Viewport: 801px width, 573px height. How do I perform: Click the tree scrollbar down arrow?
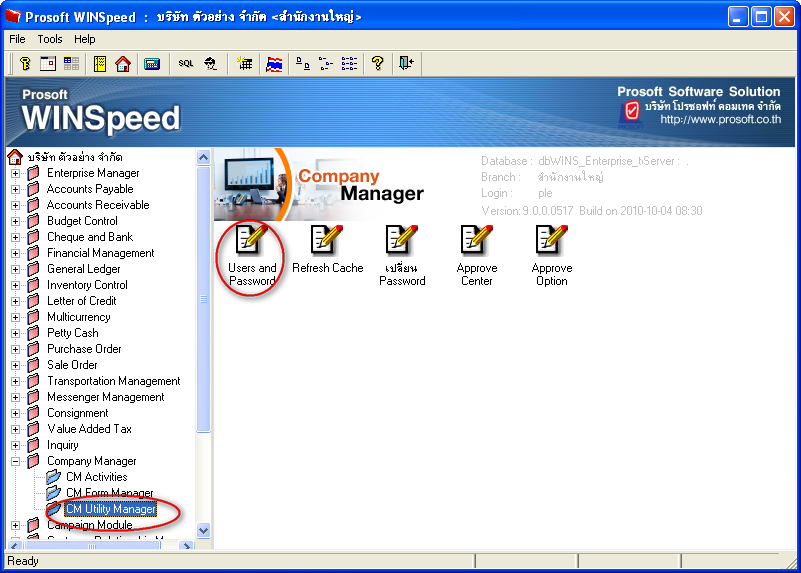[203, 530]
